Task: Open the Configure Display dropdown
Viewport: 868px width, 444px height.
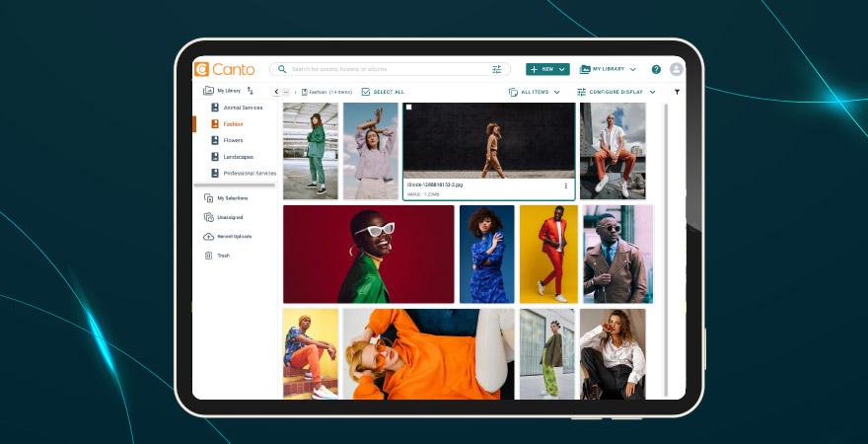Action: coord(616,92)
